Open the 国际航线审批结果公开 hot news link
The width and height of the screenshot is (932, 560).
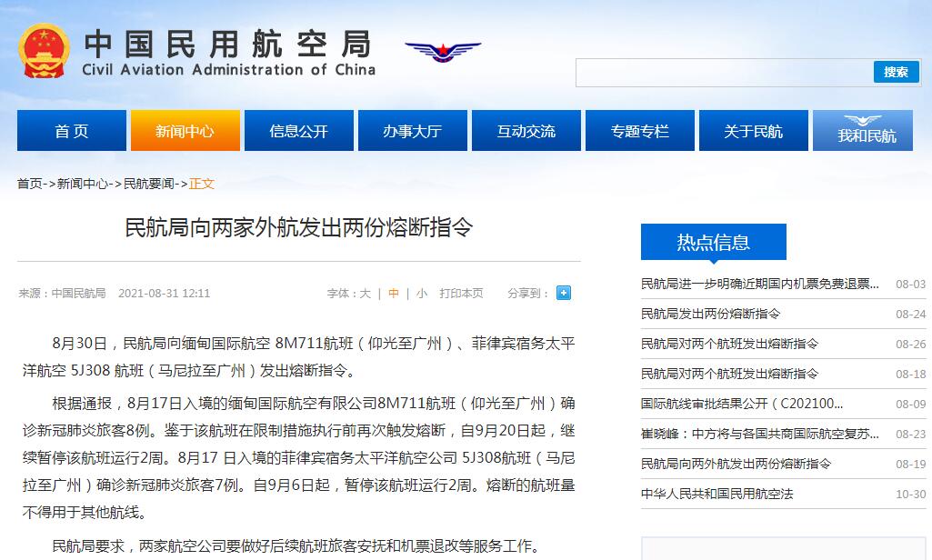pos(741,404)
